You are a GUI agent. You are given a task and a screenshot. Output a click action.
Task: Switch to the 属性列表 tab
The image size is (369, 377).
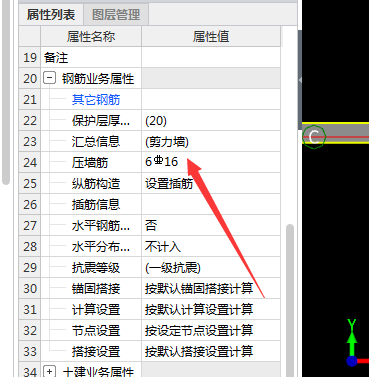pyautogui.click(x=51, y=15)
